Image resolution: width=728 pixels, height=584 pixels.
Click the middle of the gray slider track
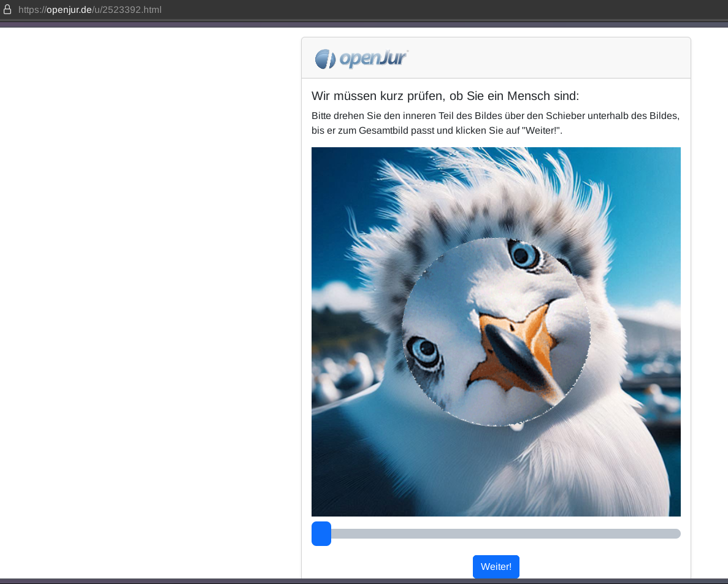[x=496, y=534]
